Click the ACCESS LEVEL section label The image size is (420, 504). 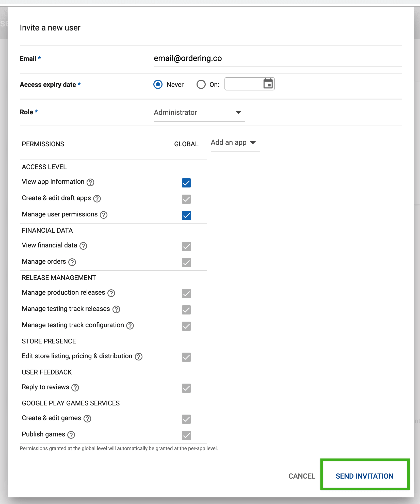point(44,167)
